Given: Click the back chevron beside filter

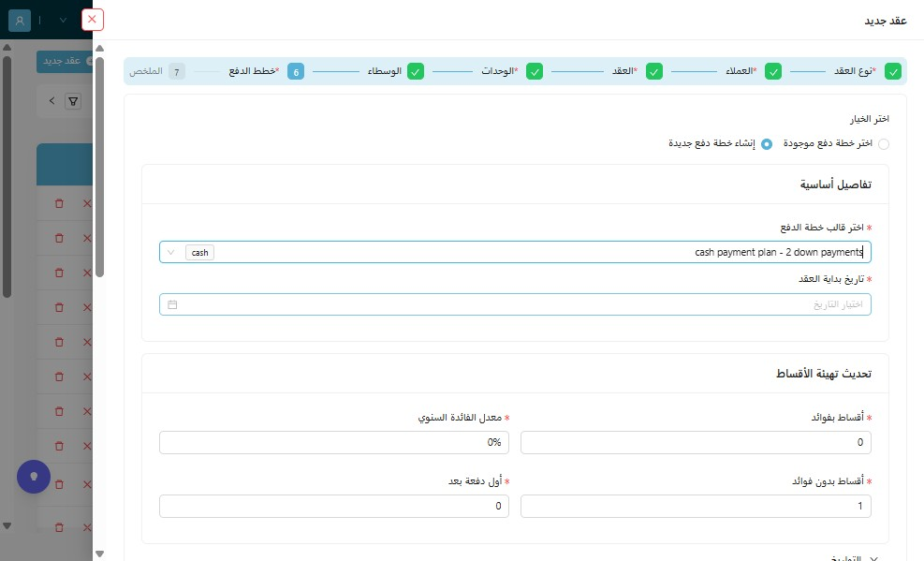Looking at the screenshot, I should [51, 101].
